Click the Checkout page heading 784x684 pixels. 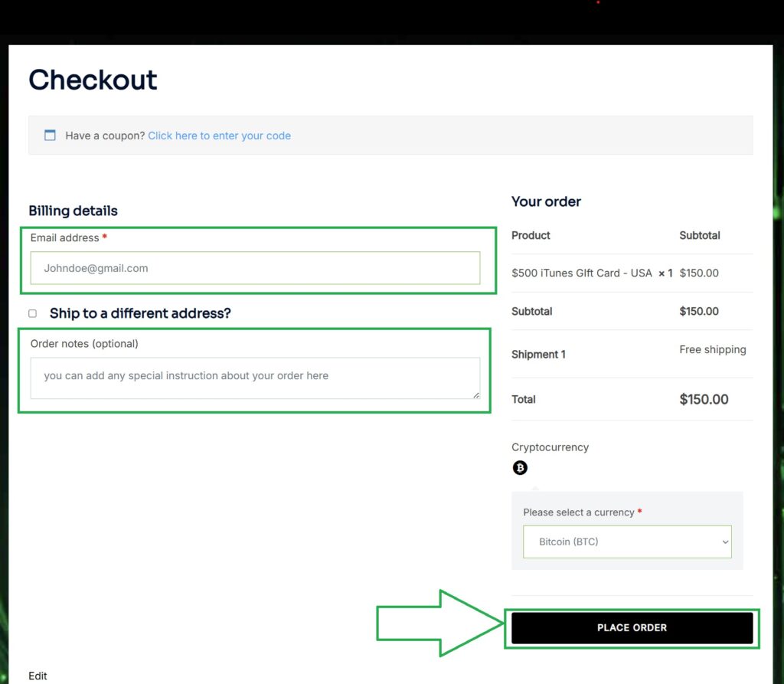pos(93,80)
